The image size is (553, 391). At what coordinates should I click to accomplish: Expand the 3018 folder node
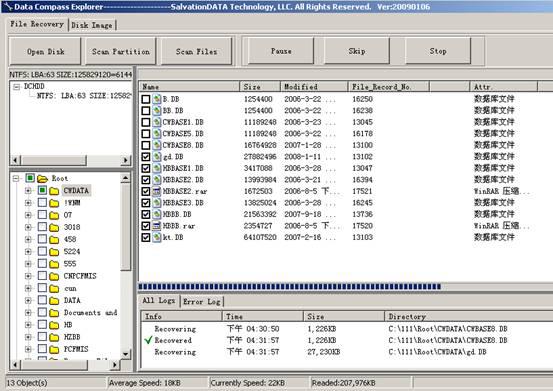(x=28, y=227)
